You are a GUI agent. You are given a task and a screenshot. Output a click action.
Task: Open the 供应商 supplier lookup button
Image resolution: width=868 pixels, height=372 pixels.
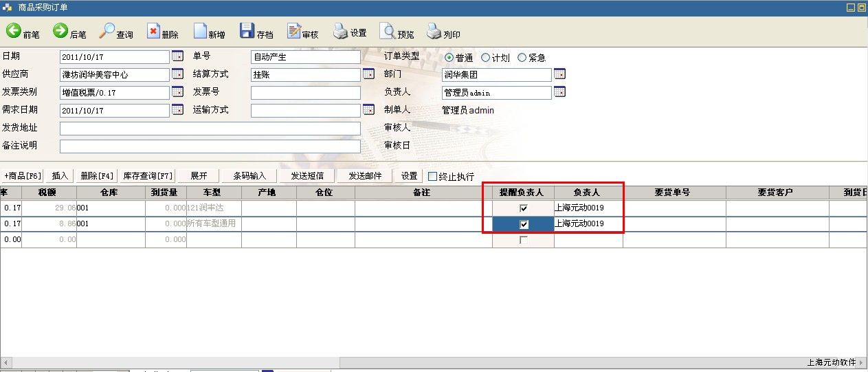pyautogui.click(x=177, y=74)
